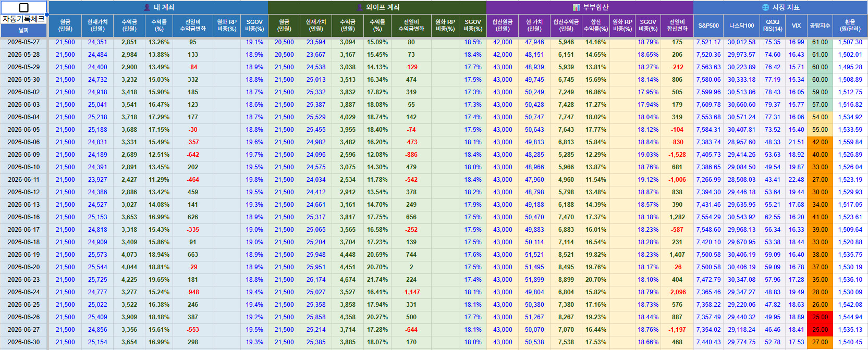Viewport: 868px width, 350px height.
Task: Select the 합산 수익률(%) header
Action: click(596, 26)
